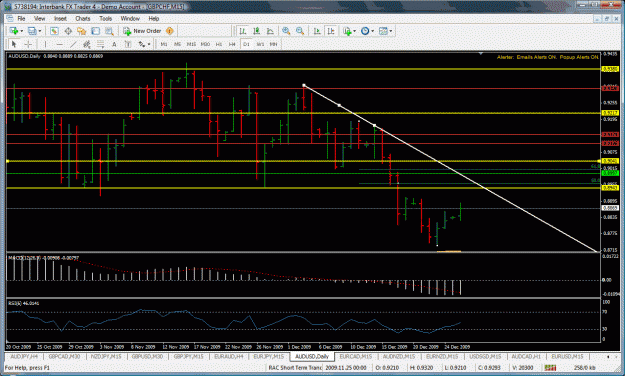Select the Equidistant Channel tool

(87, 44)
